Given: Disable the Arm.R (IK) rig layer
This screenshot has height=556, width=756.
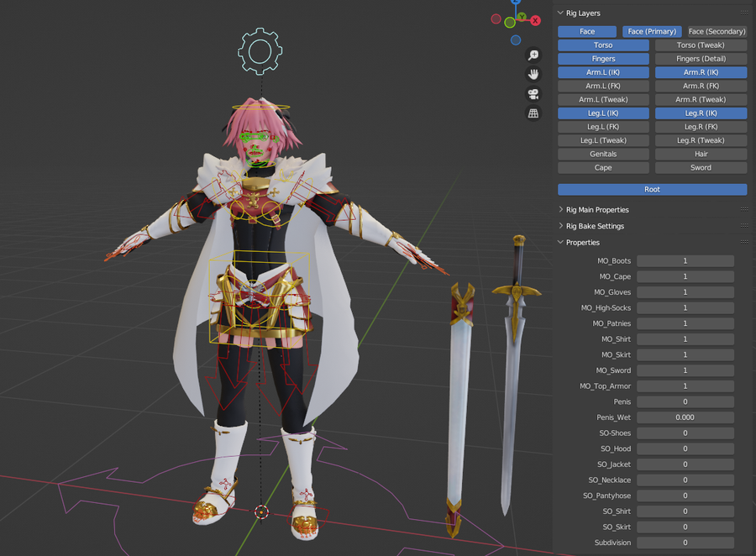Looking at the screenshot, I should [x=700, y=71].
